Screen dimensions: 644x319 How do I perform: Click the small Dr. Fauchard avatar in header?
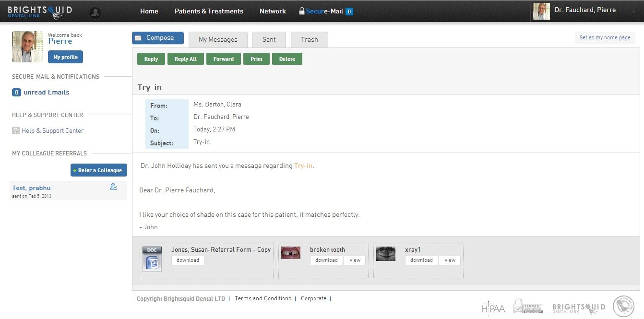[x=541, y=11]
